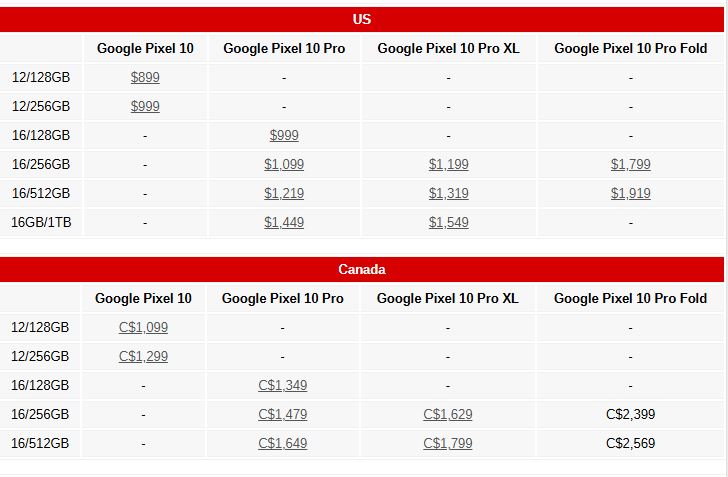The image size is (728, 477).
Task: Click the C$1,629 Pro XL price link
Action: [x=447, y=414]
